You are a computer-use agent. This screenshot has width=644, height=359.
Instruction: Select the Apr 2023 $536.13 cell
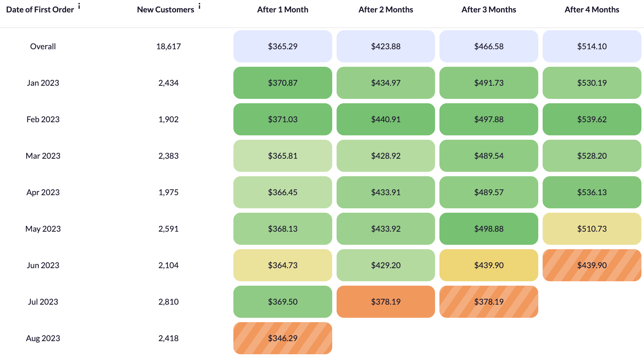pos(592,192)
